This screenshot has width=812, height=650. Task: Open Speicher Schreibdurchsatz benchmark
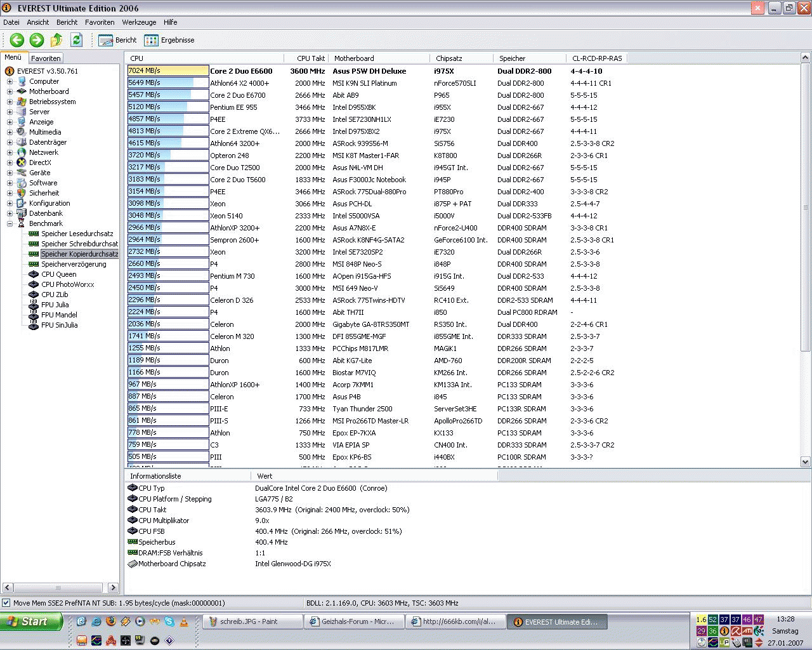(80, 244)
